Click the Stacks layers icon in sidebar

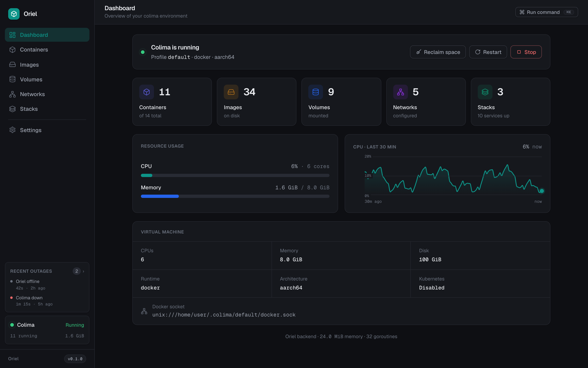(12, 109)
